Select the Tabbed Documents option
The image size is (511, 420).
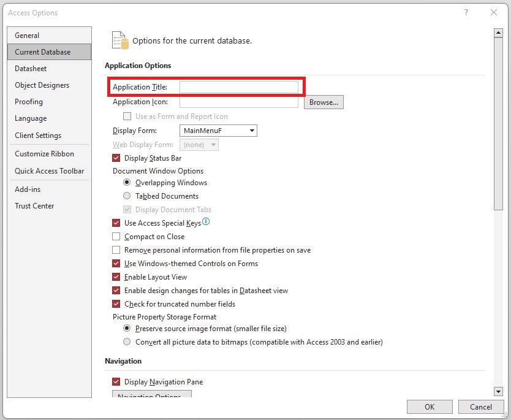tap(127, 196)
